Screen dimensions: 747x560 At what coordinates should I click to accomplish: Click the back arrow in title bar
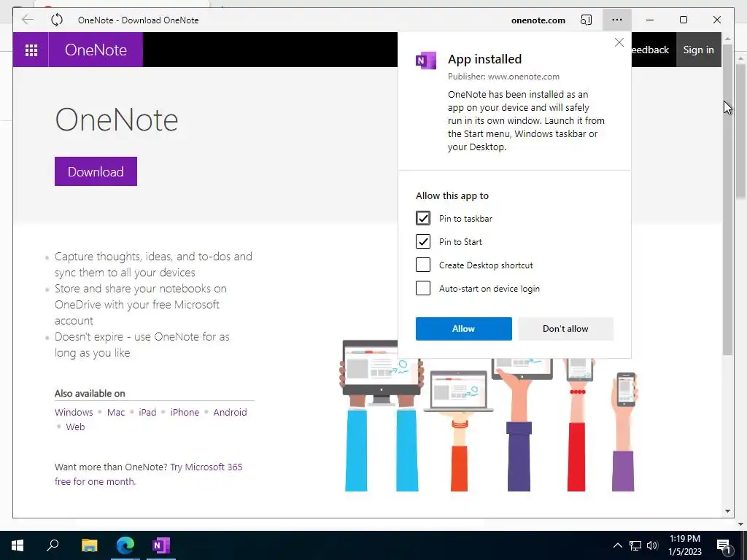[28, 20]
